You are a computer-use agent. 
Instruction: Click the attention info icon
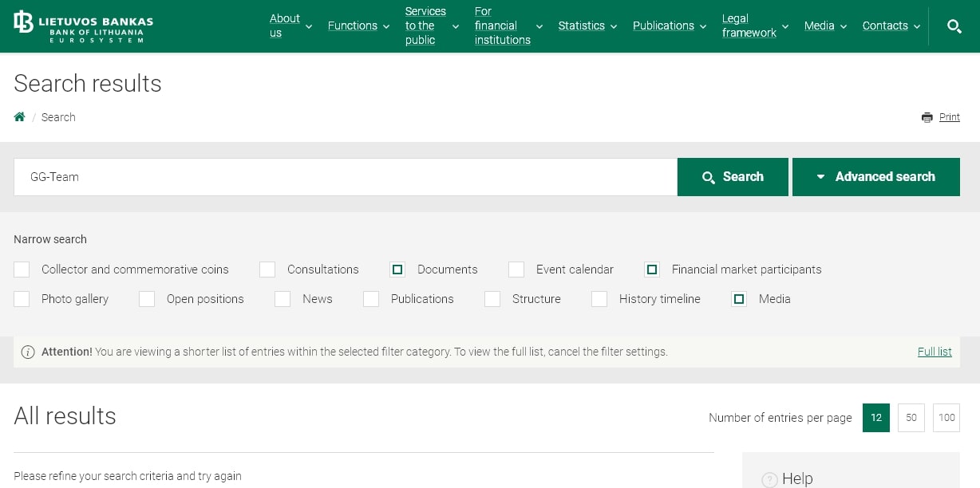coord(28,352)
